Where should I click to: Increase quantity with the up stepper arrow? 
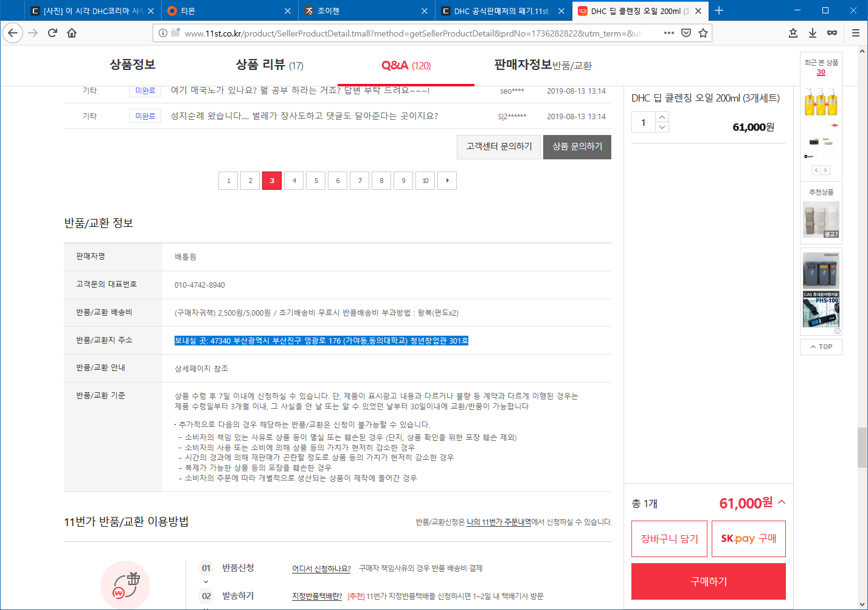pyautogui.click(x=662, y=117)
